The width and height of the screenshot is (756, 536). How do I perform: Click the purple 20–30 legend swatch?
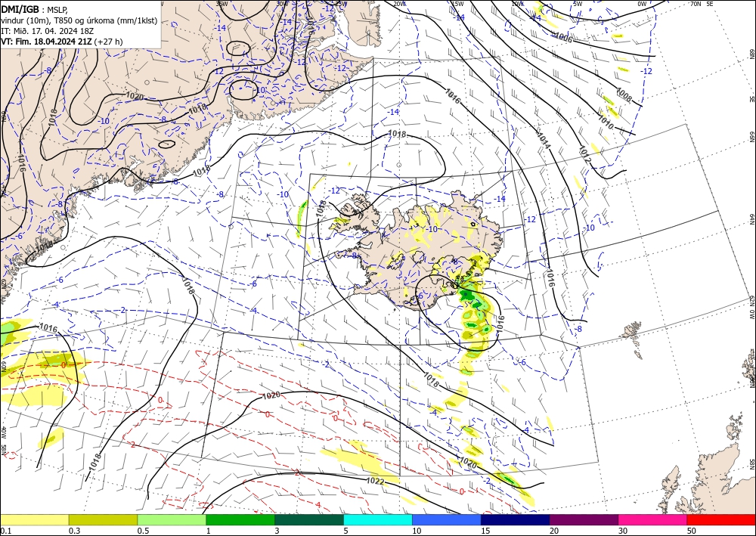tap(584, 519)
